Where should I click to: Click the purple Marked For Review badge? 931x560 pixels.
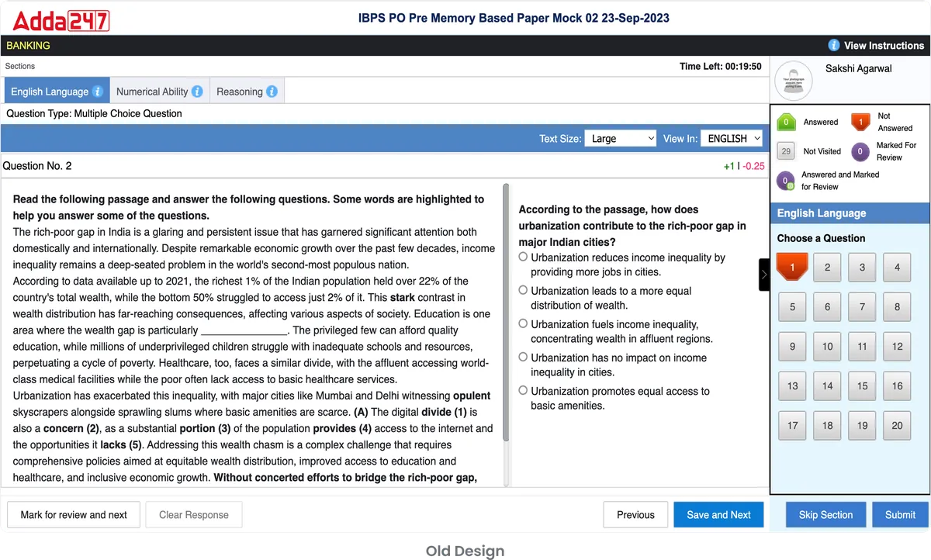[860, 151]
